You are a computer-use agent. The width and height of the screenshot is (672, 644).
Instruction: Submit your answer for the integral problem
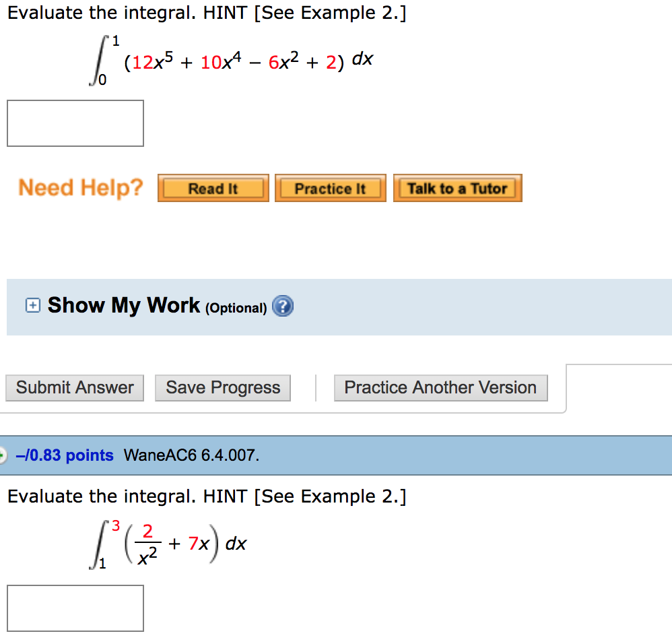[74, 387]
